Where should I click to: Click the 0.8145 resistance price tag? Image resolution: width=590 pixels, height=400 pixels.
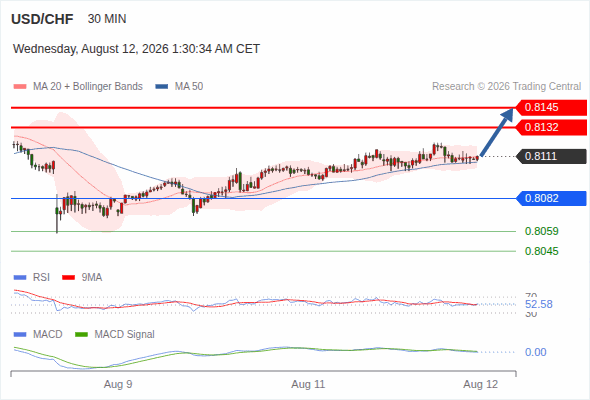(x=551, y=107)
